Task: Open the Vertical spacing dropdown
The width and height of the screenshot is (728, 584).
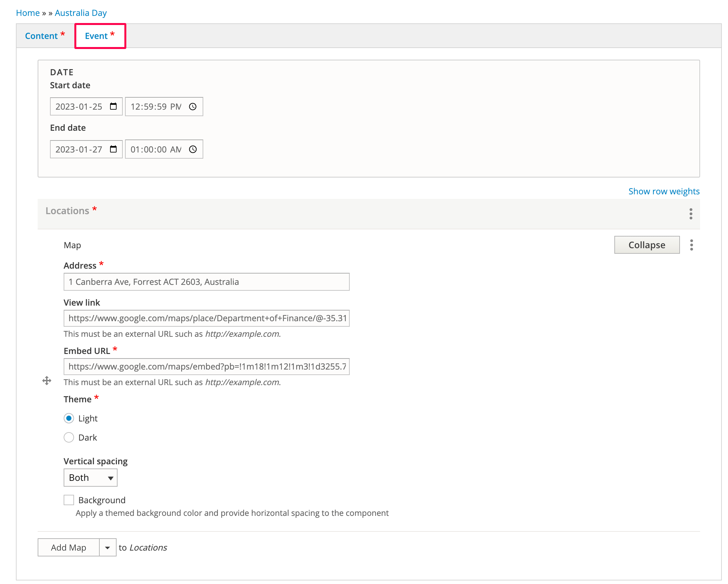Action: tap(91, 478)
